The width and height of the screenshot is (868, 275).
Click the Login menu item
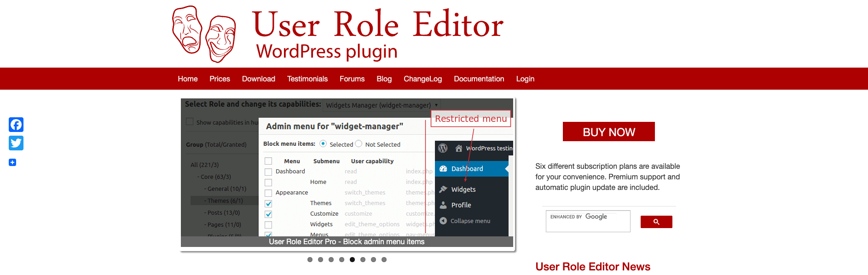525,79
